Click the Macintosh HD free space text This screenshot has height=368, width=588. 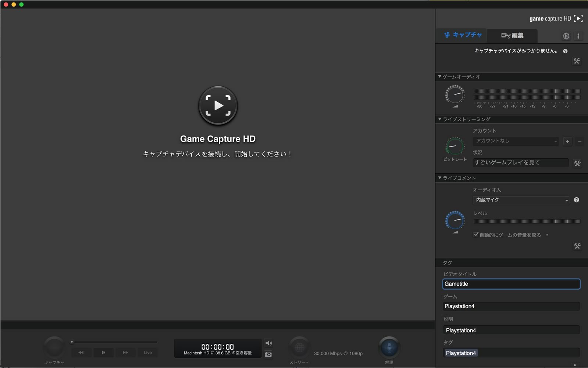coord(218,353)
